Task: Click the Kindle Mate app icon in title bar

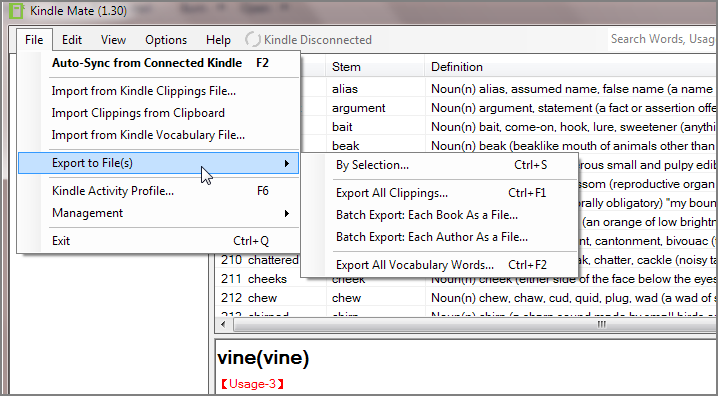Action: (x=16, y=11)
